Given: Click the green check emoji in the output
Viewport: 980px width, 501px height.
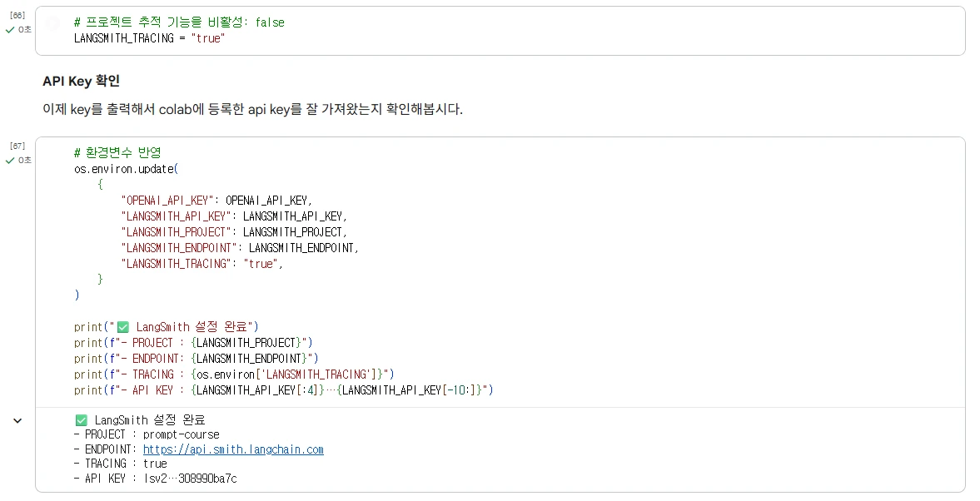Looking at the screenshot, I should pyautogui.click(x=81, y=419).
